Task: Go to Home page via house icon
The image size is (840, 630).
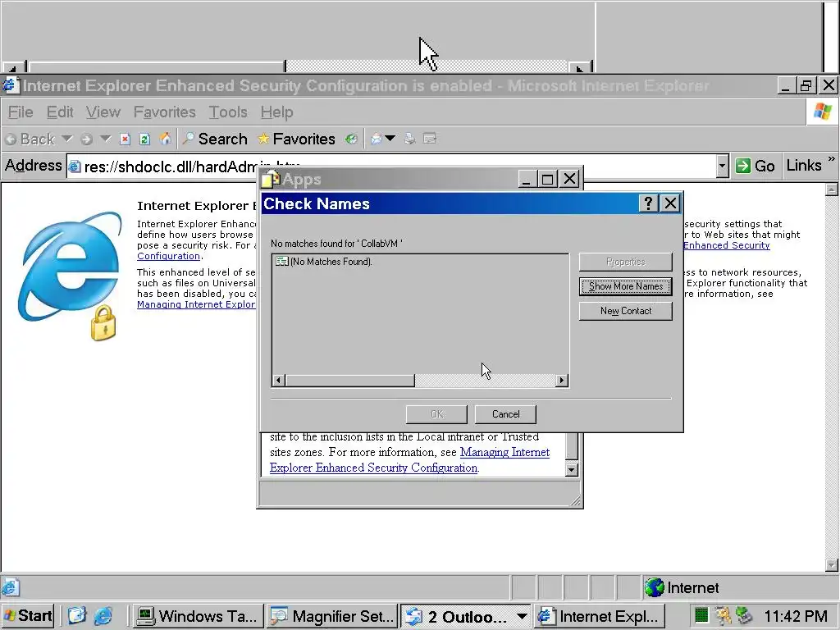Action: click(x=165, y=139)
